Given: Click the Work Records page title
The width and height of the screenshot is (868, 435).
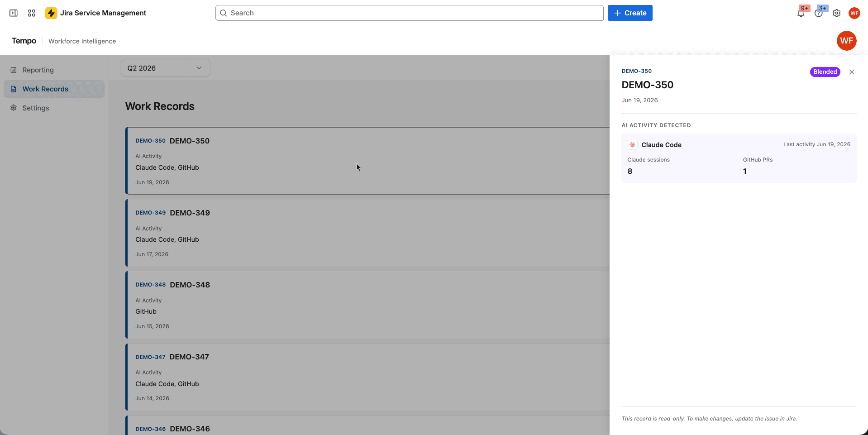Looking at the screenshot, I should 160,106.
